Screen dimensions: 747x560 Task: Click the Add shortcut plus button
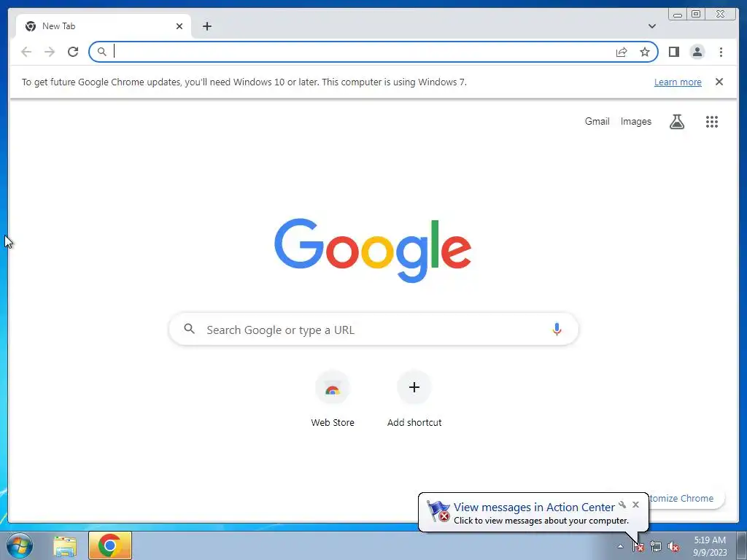click(414, 388)
